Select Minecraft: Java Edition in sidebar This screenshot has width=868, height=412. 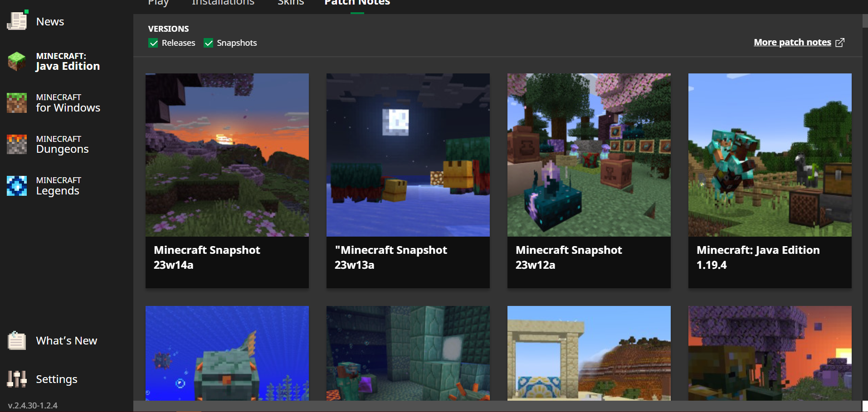(x=68, y=62)
